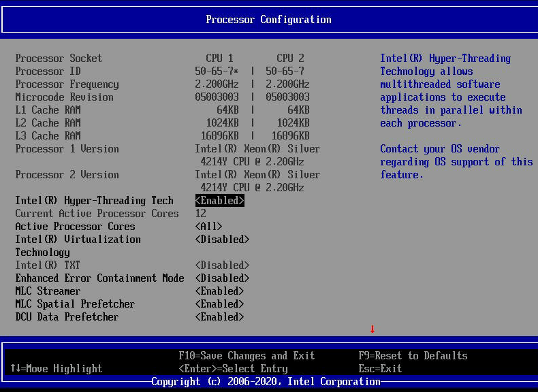Click the L2 Cache RAM label
The image size is (538, 392).
coord(48,122)
